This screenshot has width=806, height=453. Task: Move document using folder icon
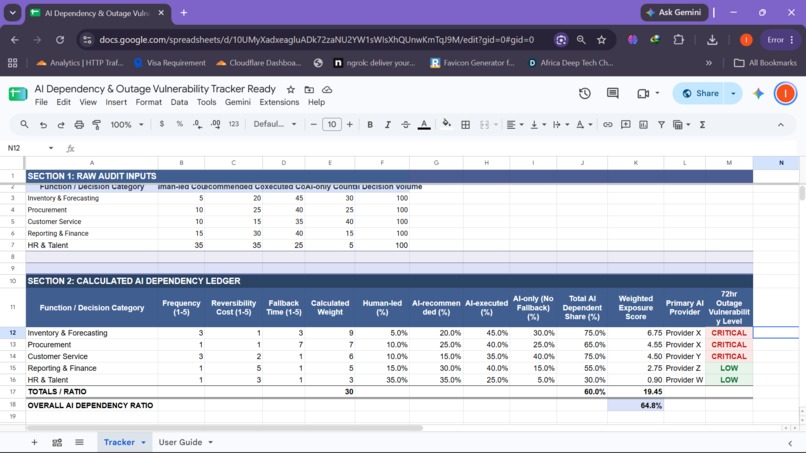(309, 89)
